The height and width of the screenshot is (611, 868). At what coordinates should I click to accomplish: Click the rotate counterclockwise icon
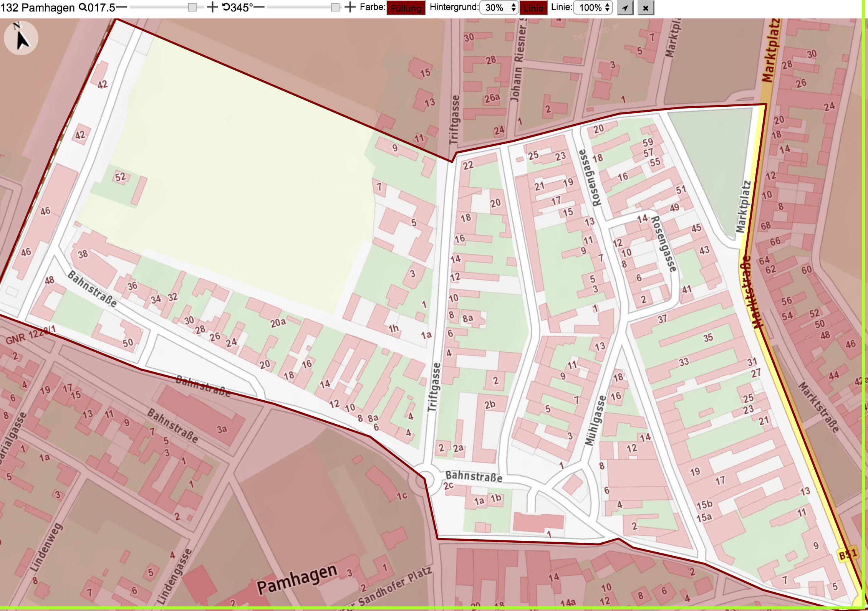226,7
